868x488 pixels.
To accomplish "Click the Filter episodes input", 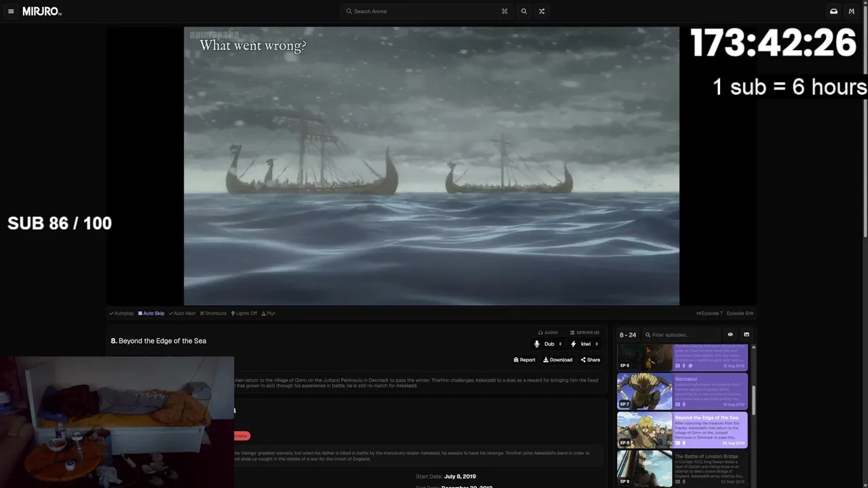I will [x=681, y=335].
